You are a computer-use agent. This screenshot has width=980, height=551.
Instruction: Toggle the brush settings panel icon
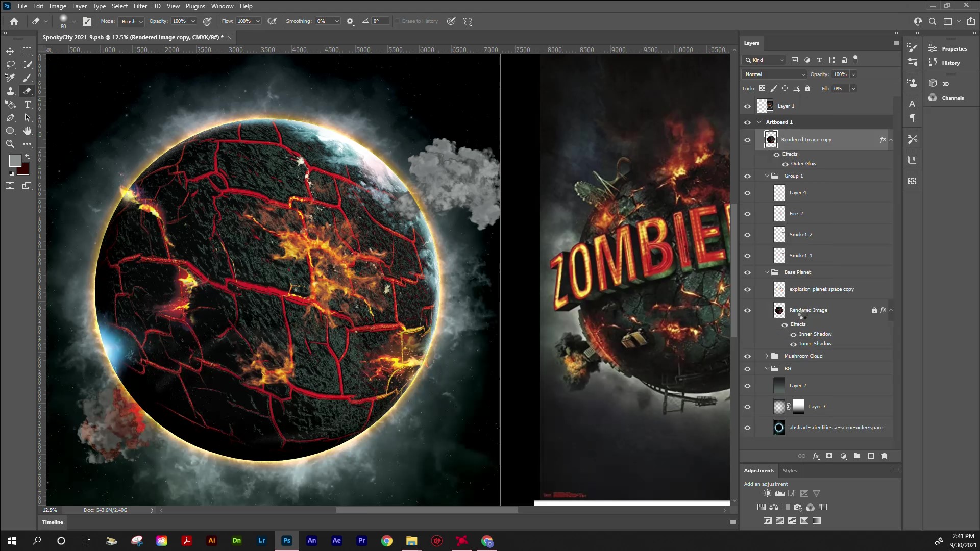pos(87,21)
